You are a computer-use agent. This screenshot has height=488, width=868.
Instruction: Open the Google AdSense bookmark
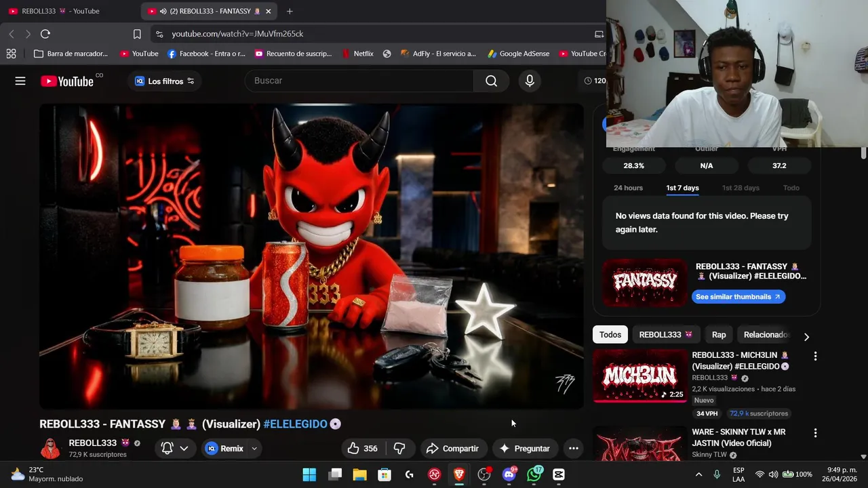[518, 54]
